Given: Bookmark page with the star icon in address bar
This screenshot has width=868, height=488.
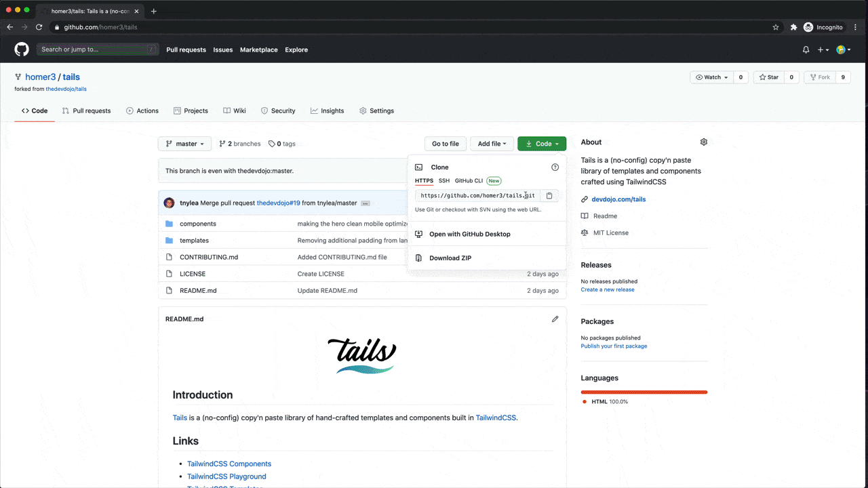Looking at the screenshot, I should (776, 27).
